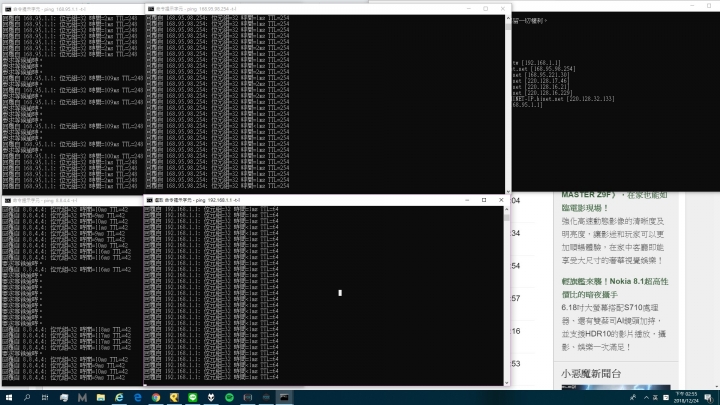
Task: Click the scroll-up arrow of the ping 168.95.98.254 window
Action: tap(508, 18)
